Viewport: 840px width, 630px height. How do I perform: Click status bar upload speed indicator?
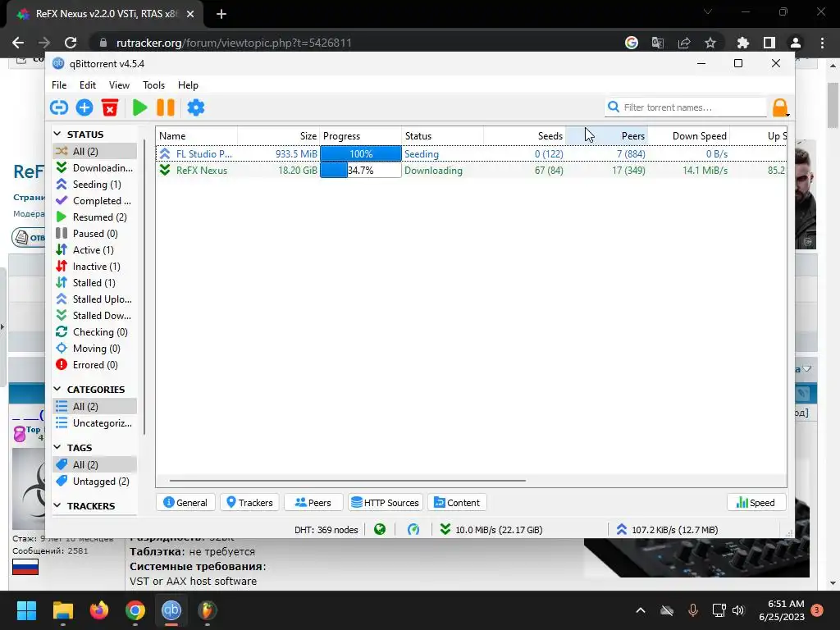click(x=667, y=530)
